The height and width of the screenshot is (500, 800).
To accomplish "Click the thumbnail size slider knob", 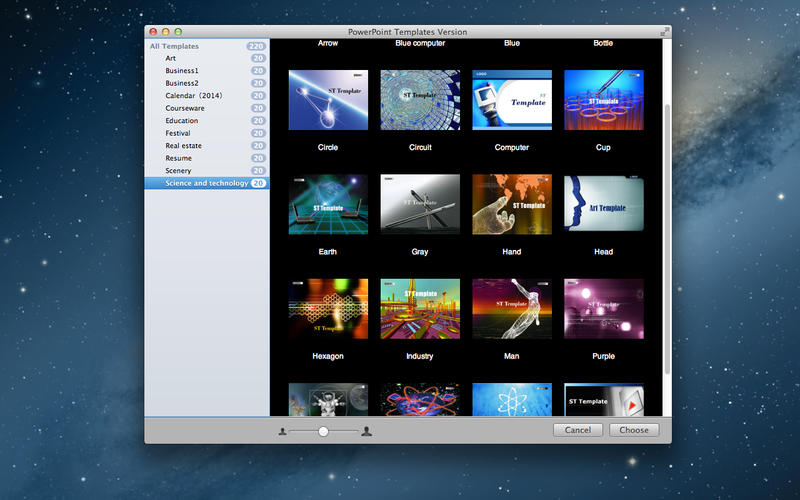I will pos(323,431).
